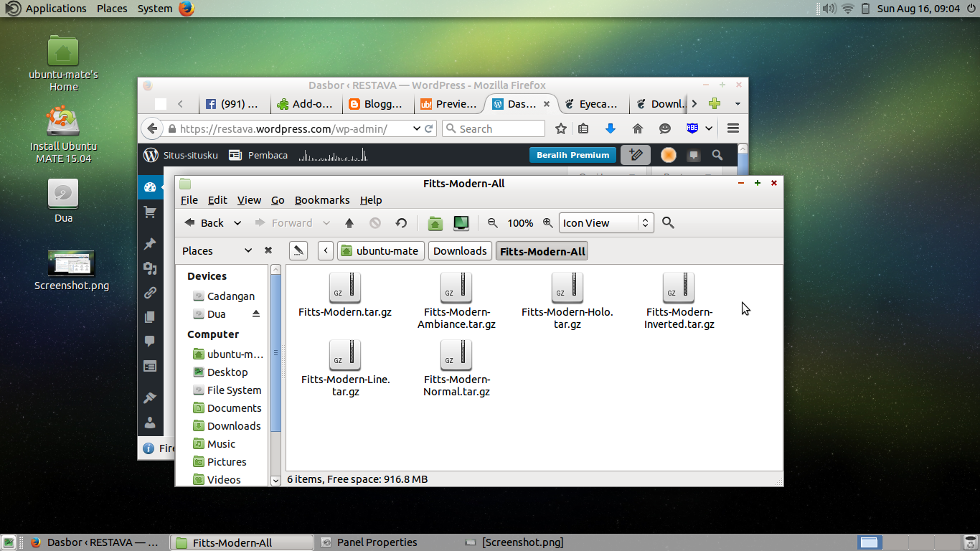Screen dimensions: 980x551
Task: Open the WordPress user avatar menu
Action: click(668, 155)
